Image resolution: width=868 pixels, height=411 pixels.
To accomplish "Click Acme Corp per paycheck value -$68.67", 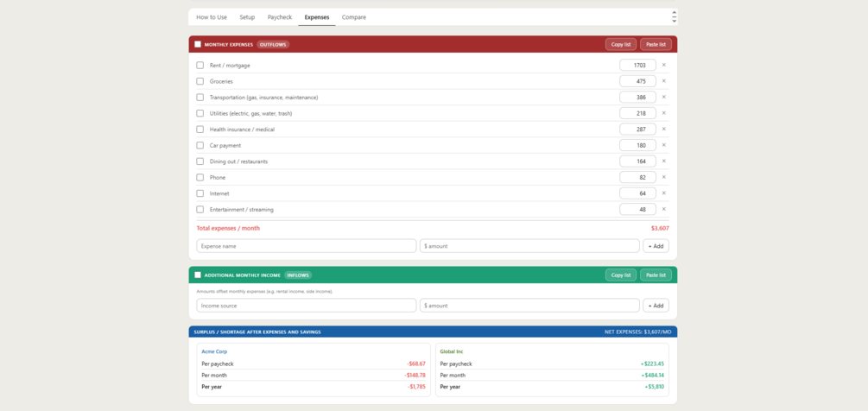I will tap(415, 364).
